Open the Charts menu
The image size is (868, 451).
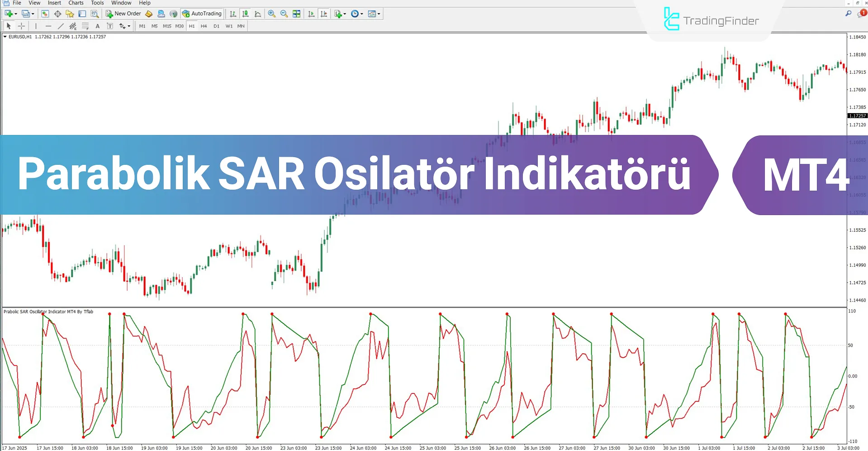pos(76,3)
